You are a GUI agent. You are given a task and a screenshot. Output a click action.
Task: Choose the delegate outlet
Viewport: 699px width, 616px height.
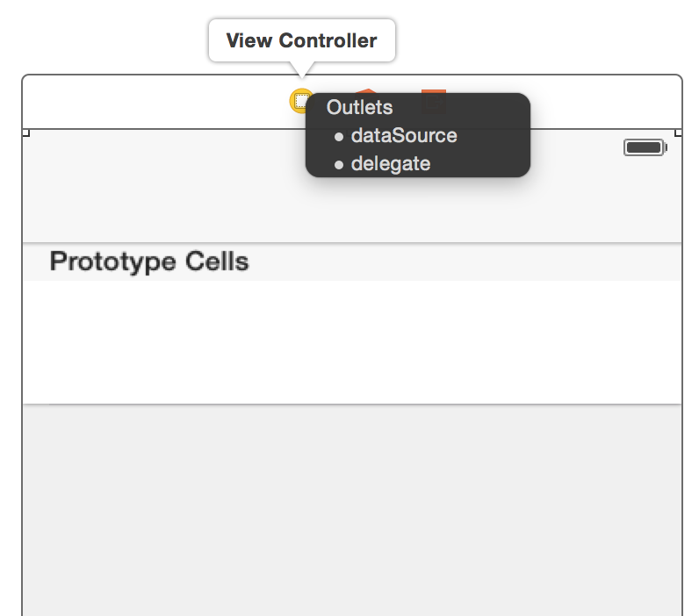click(x=391, y=164)
